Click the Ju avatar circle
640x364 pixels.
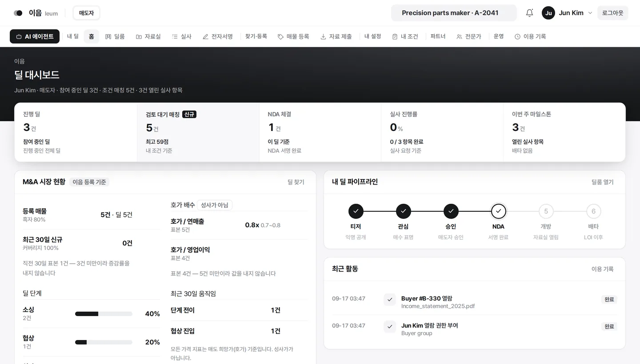[x=548, y=13]
